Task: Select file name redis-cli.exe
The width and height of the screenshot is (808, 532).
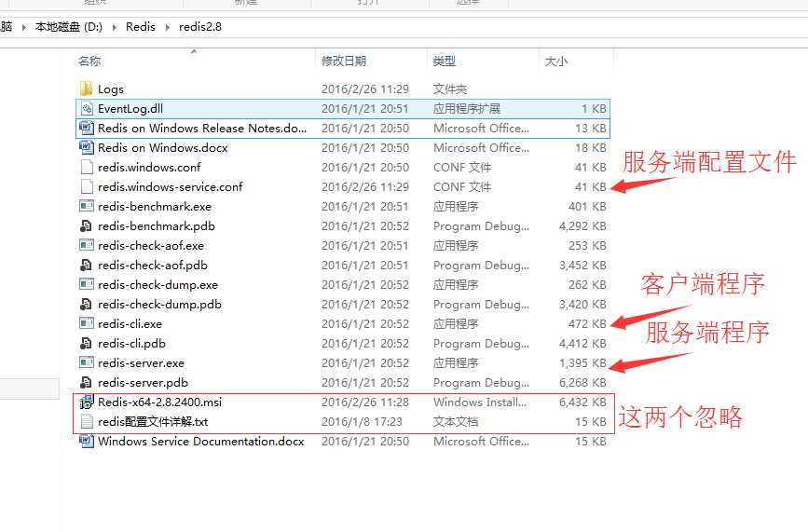Action: pos(130,324)
